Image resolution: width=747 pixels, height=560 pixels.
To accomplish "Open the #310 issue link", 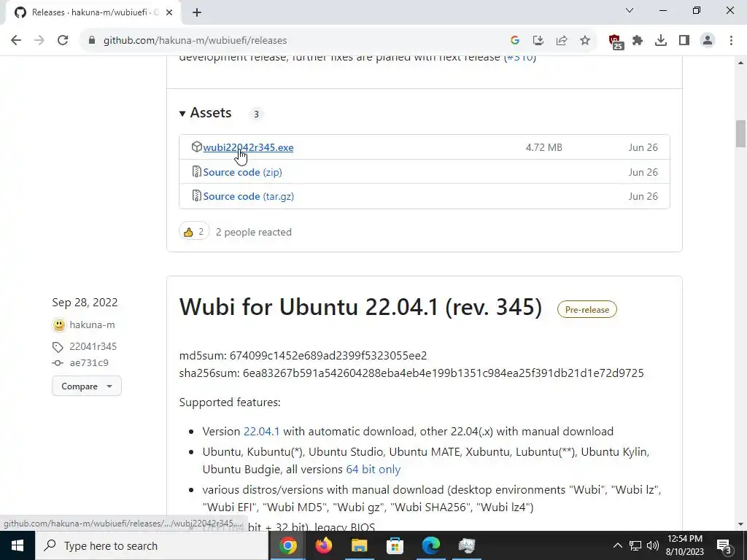I will tap(519, 58).
